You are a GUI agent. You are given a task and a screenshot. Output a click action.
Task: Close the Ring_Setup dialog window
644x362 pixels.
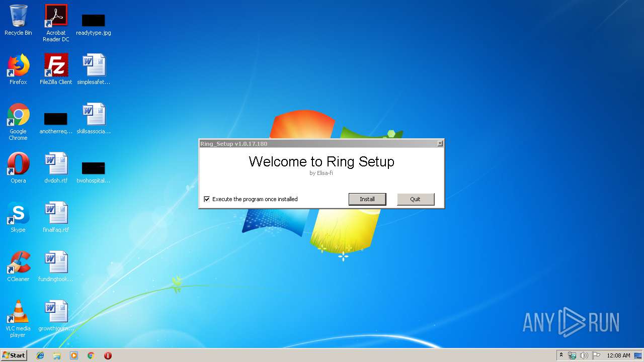coord(440,144)
